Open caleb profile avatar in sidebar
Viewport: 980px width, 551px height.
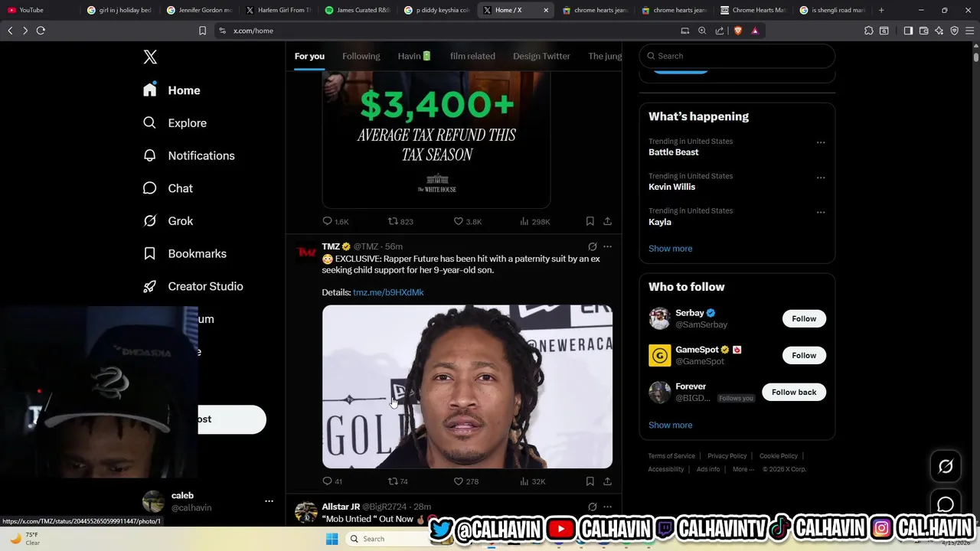(x=153, y=501)
